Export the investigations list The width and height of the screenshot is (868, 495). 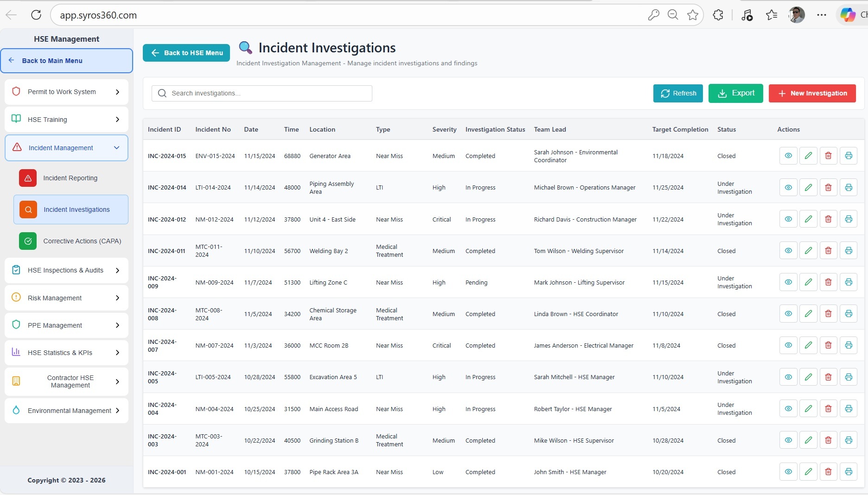[735, 93]
